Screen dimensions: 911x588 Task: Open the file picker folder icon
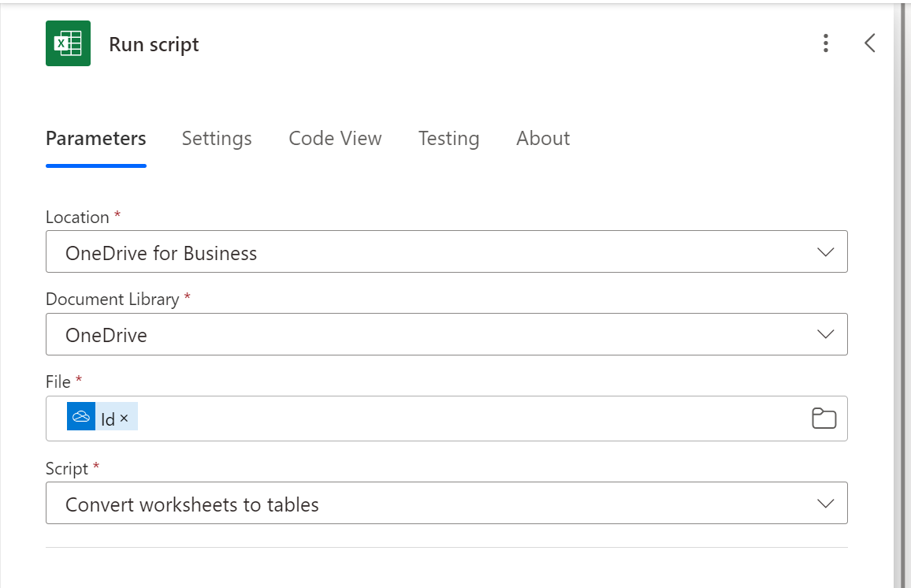[x=824, y=419]
